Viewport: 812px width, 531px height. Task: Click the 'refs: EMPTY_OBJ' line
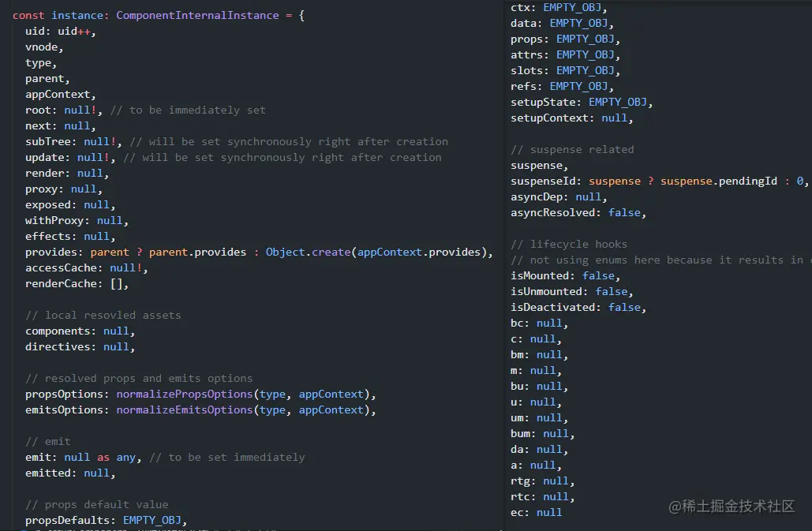point(563,87)
